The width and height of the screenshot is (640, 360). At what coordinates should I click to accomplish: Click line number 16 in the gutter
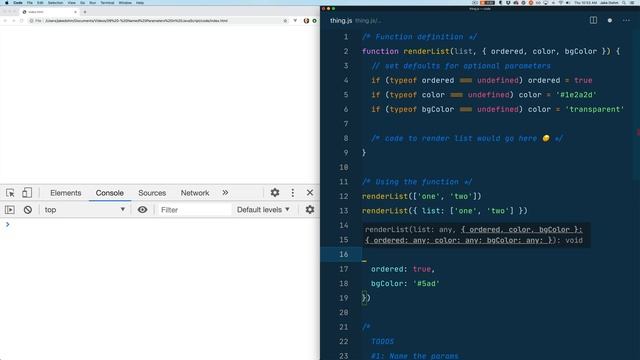pos(344,254)
